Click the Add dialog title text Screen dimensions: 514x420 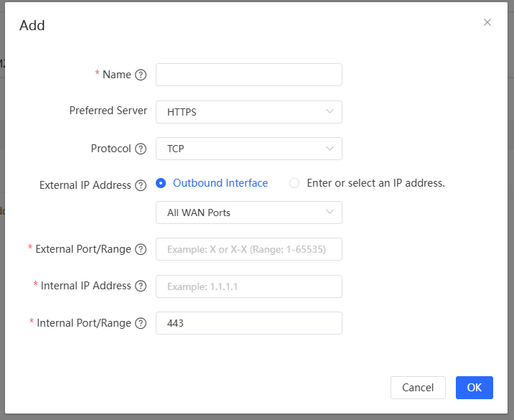[32, 26]
